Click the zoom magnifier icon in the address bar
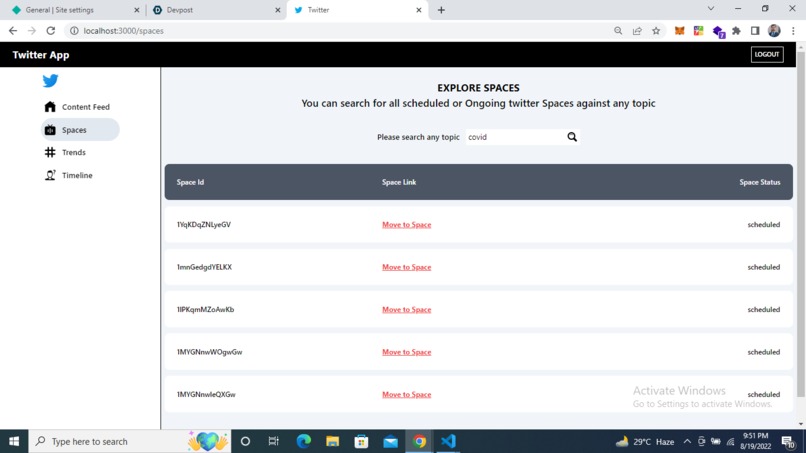Viewport: 806px width, 453px height. pyautogui.click(x=618, y=31)
